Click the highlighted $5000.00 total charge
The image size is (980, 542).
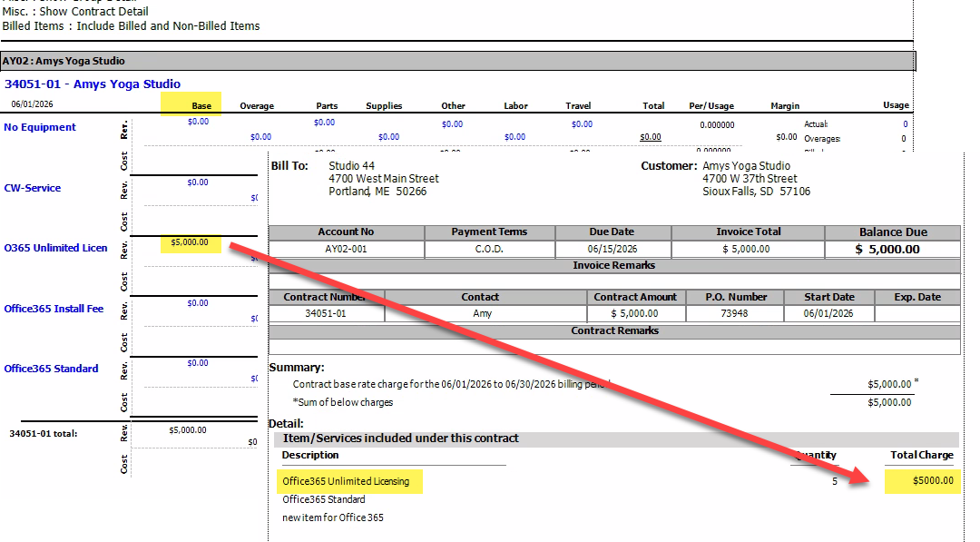coord(933,481)
